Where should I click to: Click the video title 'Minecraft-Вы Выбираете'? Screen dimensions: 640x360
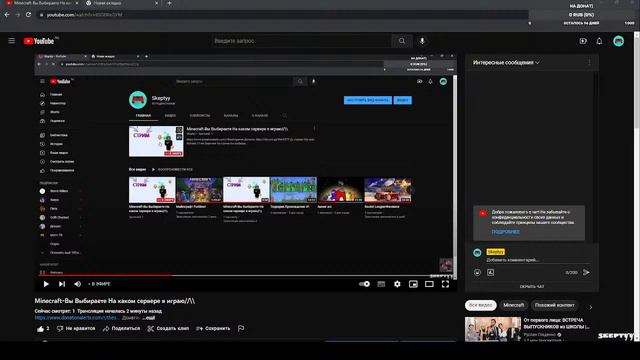[114, 301]
